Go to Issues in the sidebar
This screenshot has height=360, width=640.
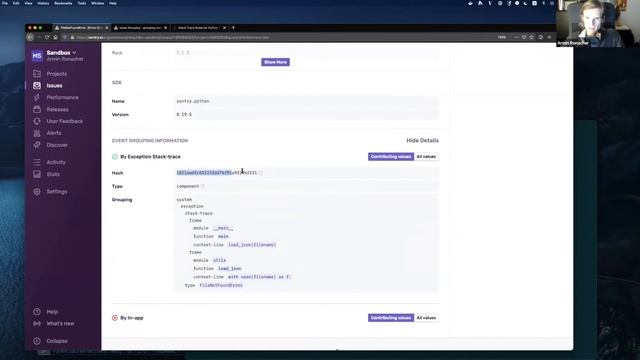(x=54, y=86)
